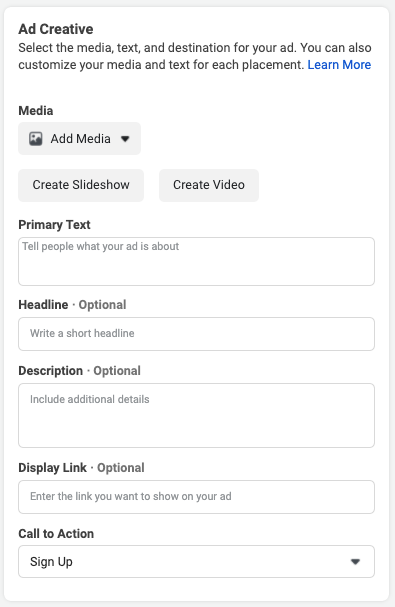Click the Headline · Optional label

point(72,305)
